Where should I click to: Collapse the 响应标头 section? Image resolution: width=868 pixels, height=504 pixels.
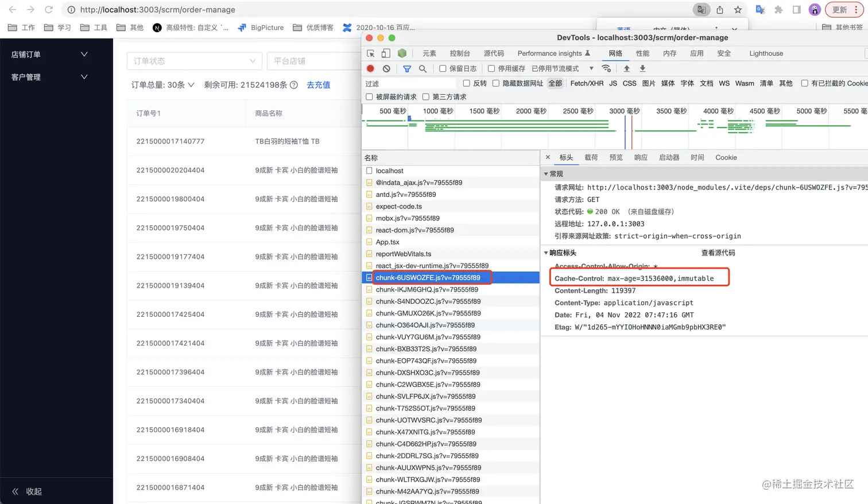coord(546,253)
